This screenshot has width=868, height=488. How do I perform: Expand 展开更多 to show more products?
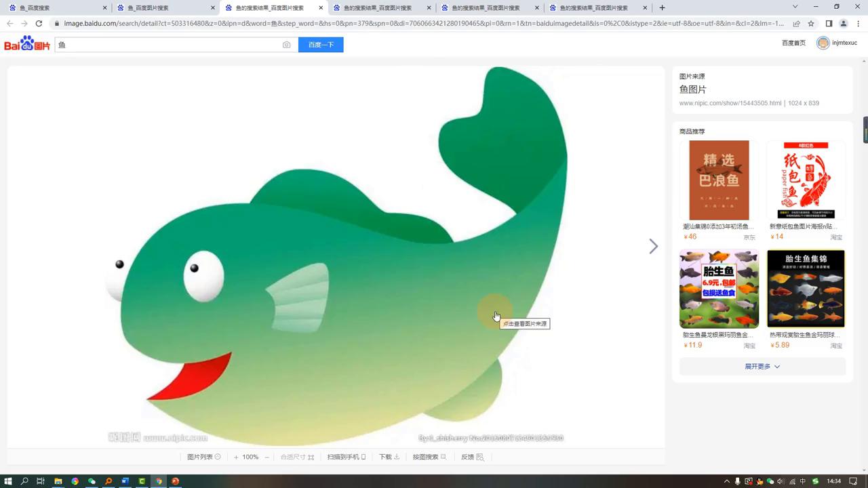coord(762,366)
